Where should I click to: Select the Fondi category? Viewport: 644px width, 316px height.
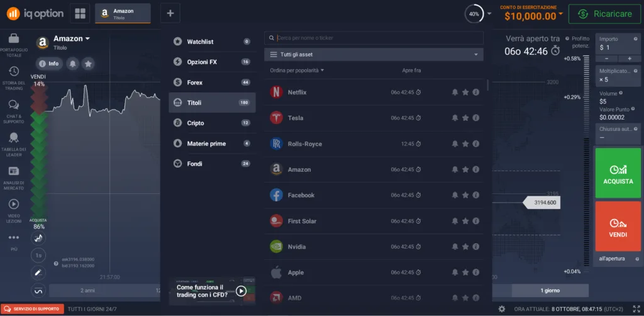pos(212,164)
